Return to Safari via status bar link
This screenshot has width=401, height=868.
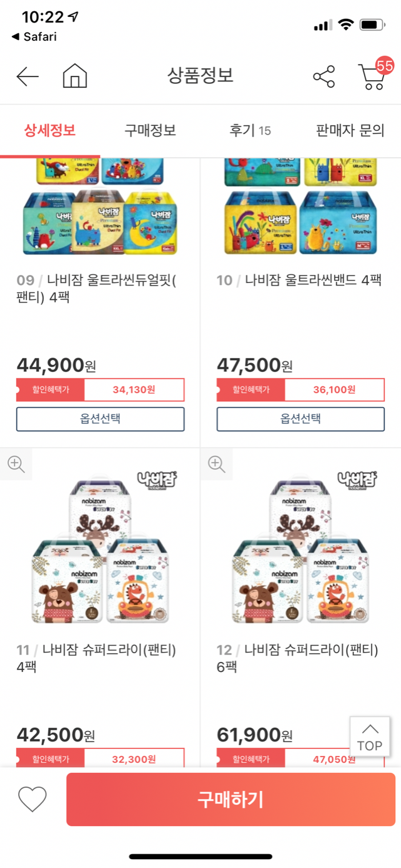[x=34, y=37]
